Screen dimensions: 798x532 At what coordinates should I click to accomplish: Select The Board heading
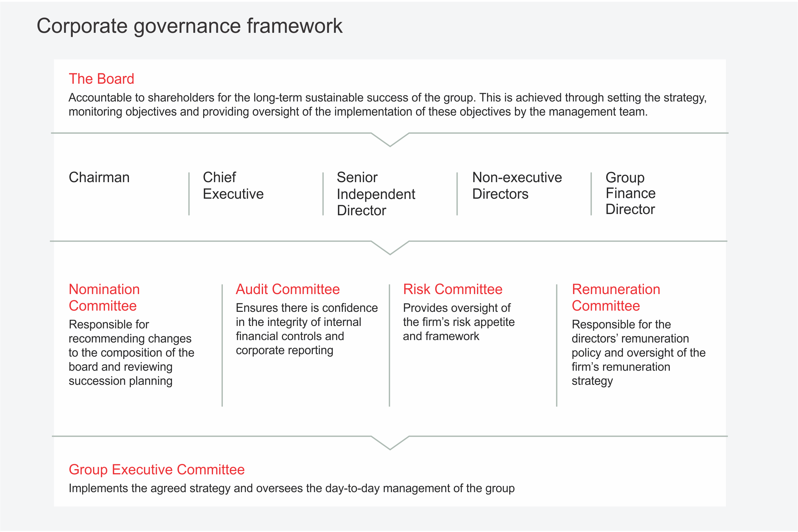(x=101, y=79)
